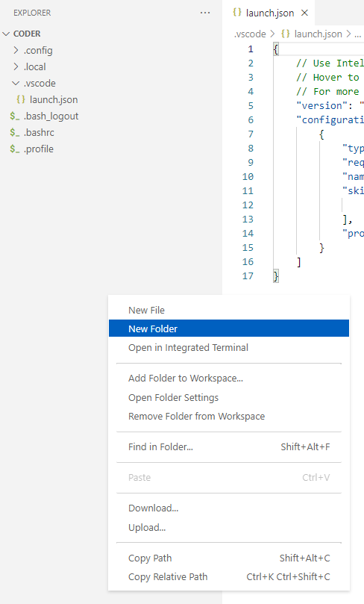Click the EXPLORER panel title
The height and width of the screenshot is (604, 364).
(x=32, y=13)
